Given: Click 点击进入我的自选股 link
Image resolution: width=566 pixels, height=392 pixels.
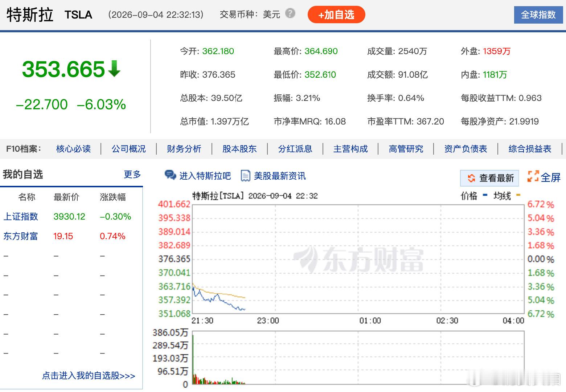Looking at the screenshot, I should click(89, 376).
